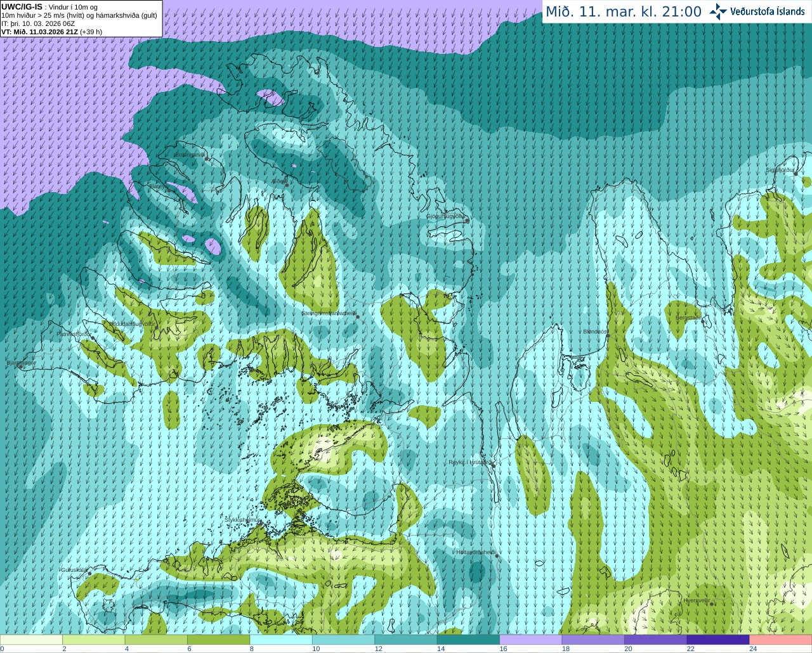Click the IT: þri. 10. 03. 2026 06Z line
Viewport: 812px width, 653px height.
tap(38, 23)
